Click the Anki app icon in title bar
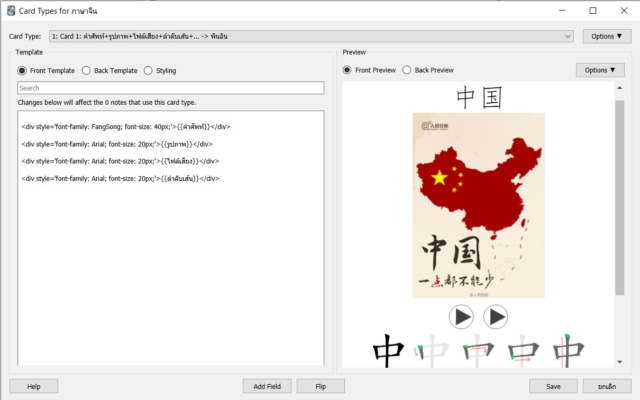Image resolution: width=640 pixels, height=400 pixels. click(11, 11)
